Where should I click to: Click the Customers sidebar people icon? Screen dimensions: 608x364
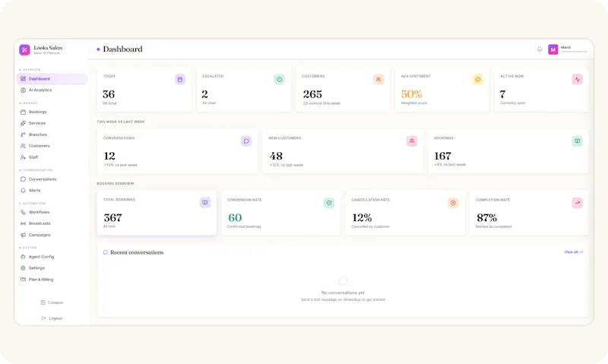pyautogui.click(x=23, y=146)
